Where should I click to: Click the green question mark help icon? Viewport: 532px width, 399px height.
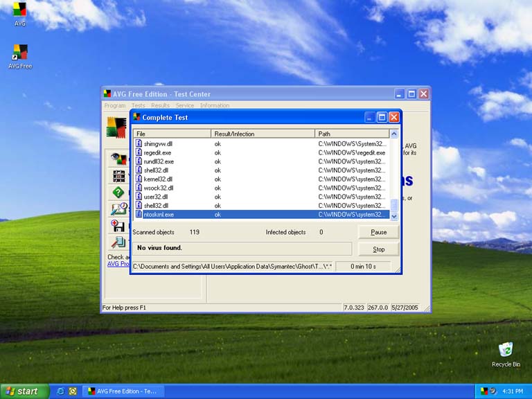[x=118, y=192]
